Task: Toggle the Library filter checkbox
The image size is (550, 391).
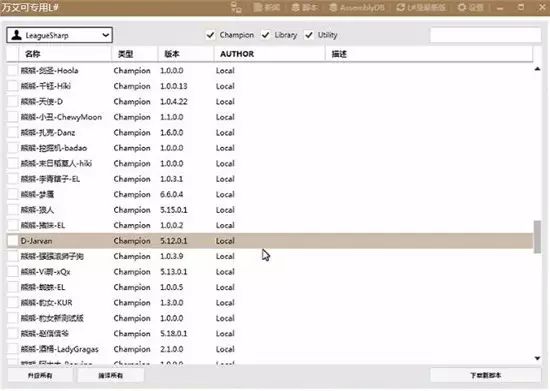Action: point(266,35)
